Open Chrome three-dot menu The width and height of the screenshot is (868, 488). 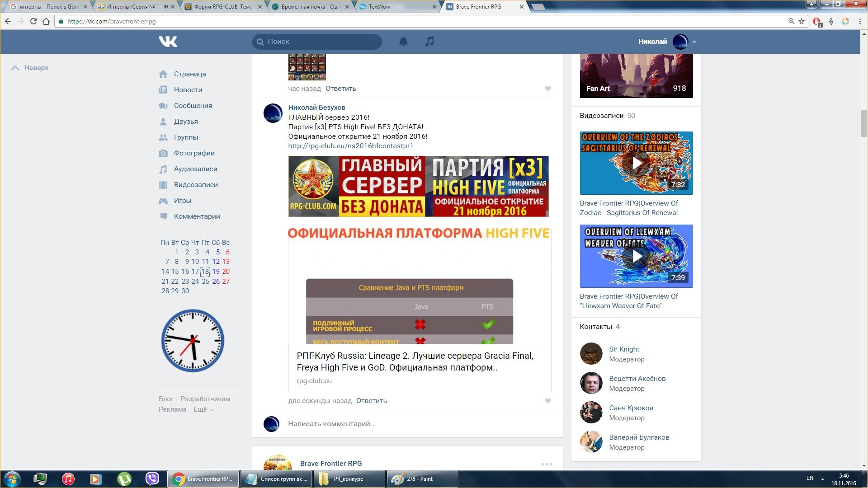(x=859, y=21)
